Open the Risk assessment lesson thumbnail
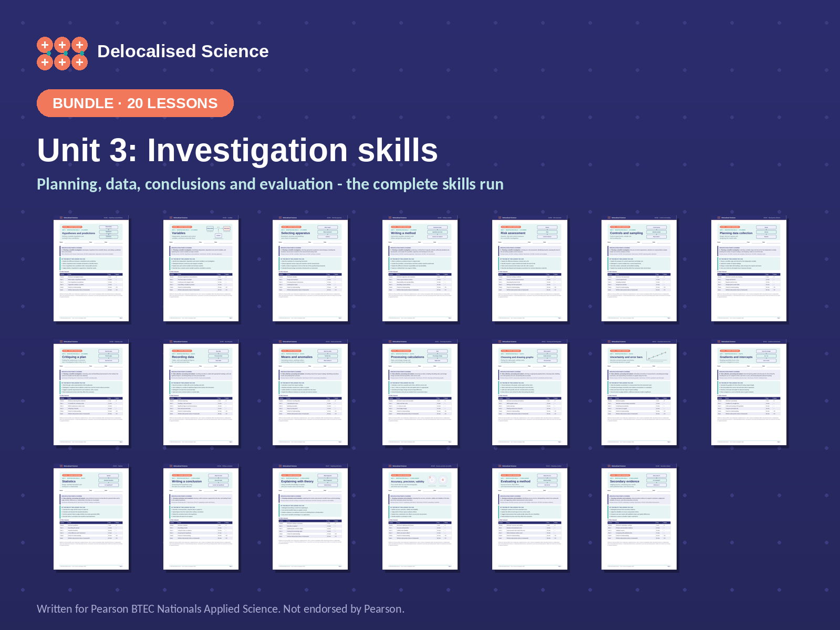 click(530, 268)
